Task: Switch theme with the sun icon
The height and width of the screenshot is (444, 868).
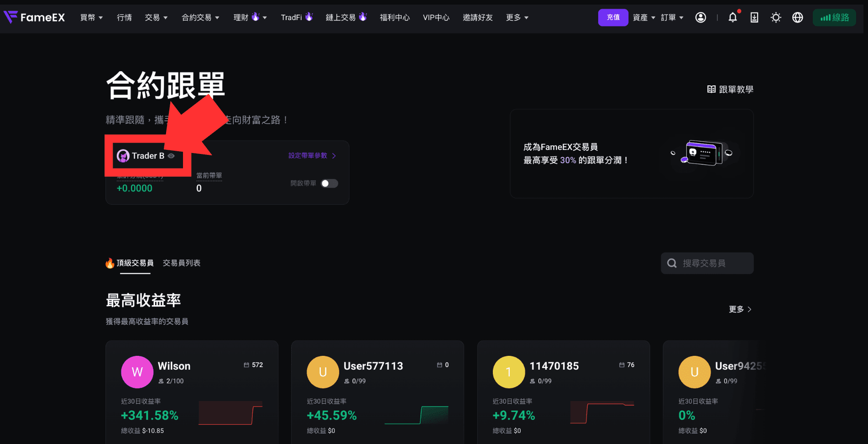Action: (x=776, y=17)
